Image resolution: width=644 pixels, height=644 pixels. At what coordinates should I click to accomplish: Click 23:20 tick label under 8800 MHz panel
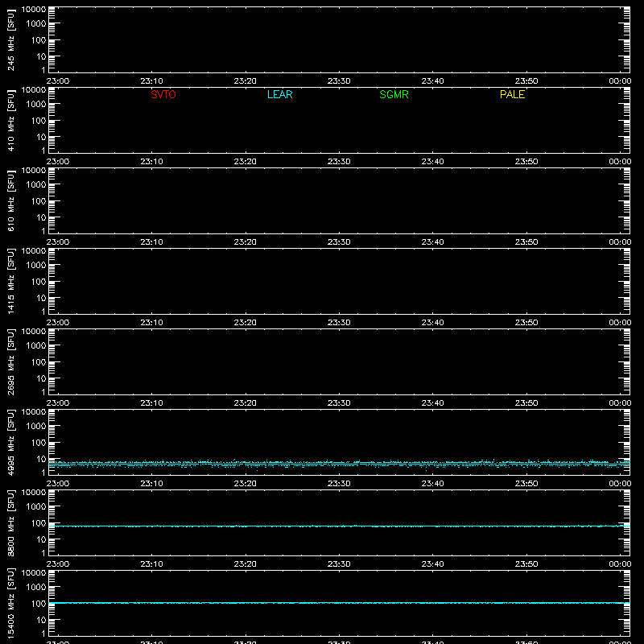(x=246, y=564)
